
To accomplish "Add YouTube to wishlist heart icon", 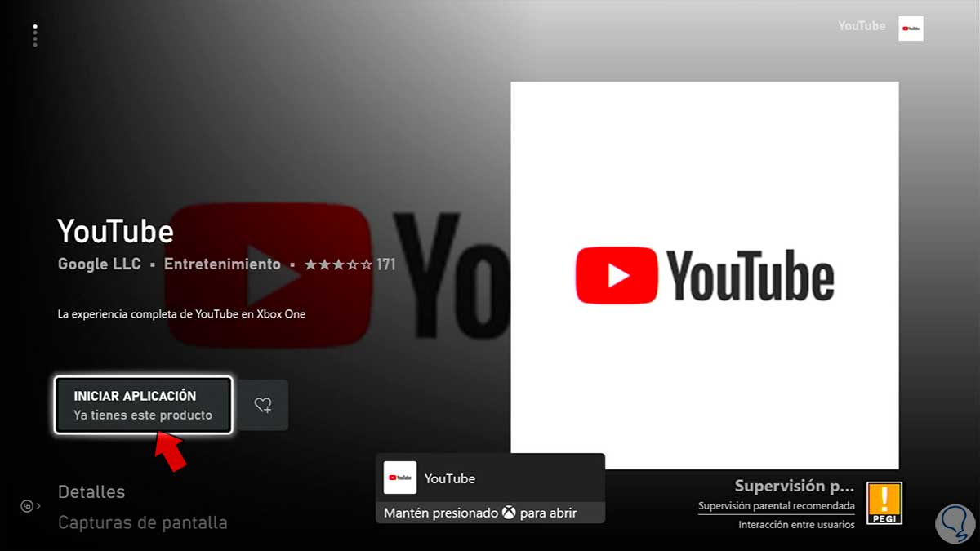I will click(263, 405).
